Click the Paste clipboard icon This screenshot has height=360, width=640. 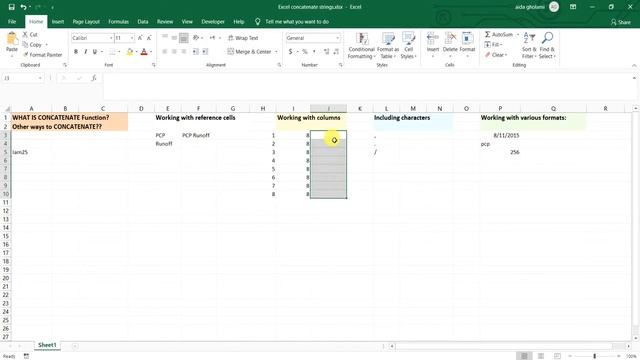click(x=12, y=39)
